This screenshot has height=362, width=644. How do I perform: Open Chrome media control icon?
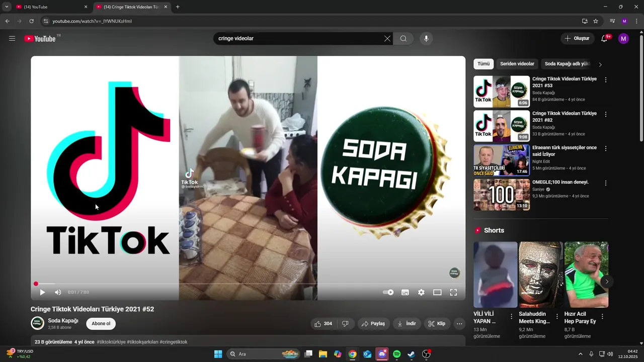612,21
